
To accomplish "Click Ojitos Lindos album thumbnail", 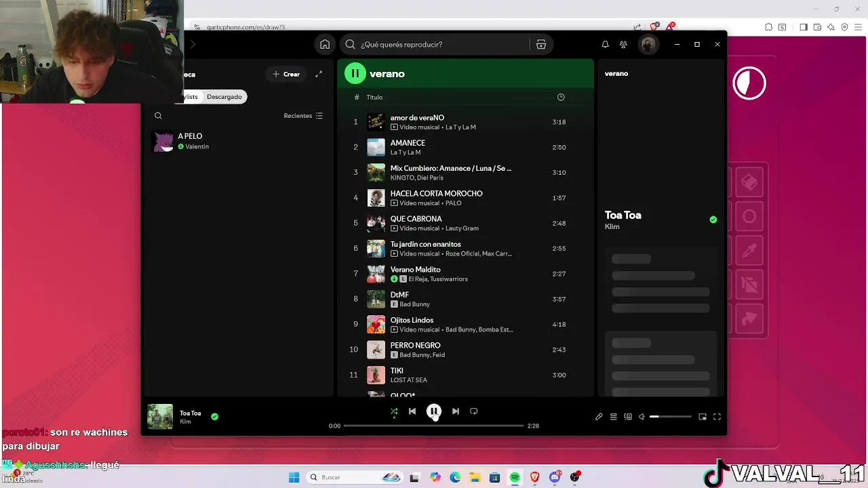I will click(x=376, y=324).
